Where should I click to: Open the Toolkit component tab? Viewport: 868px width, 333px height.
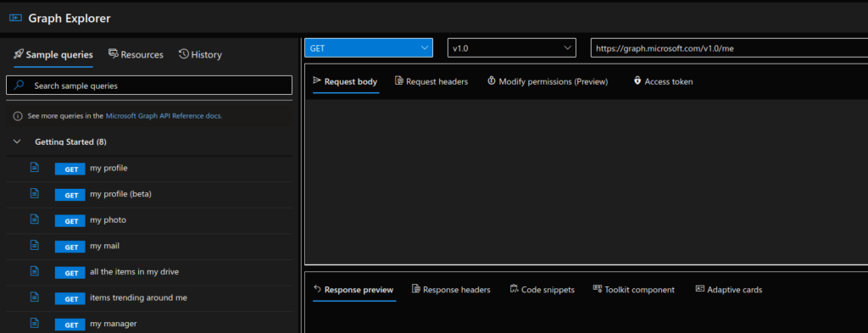click(x=634, y=289)
